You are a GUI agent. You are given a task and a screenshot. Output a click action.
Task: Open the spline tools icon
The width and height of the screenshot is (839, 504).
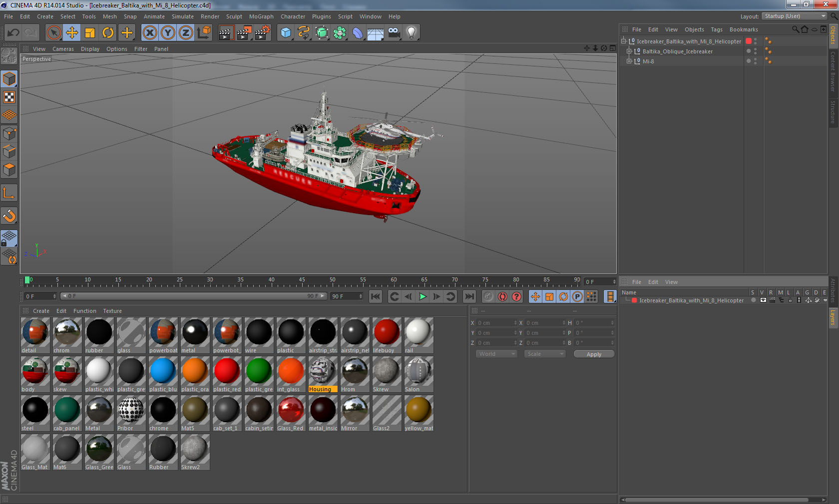[x=304, y=33]
